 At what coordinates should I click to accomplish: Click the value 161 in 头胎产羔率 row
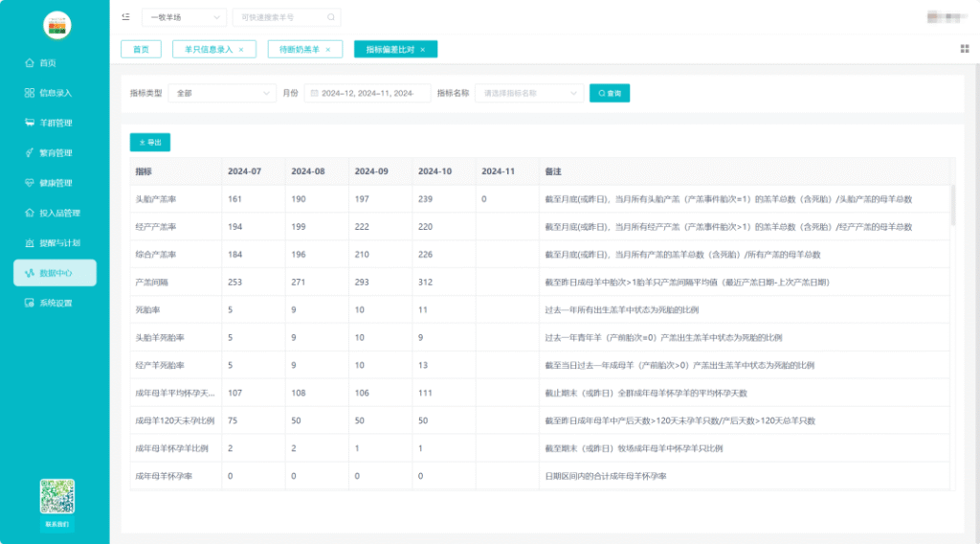tap(235, 199)
